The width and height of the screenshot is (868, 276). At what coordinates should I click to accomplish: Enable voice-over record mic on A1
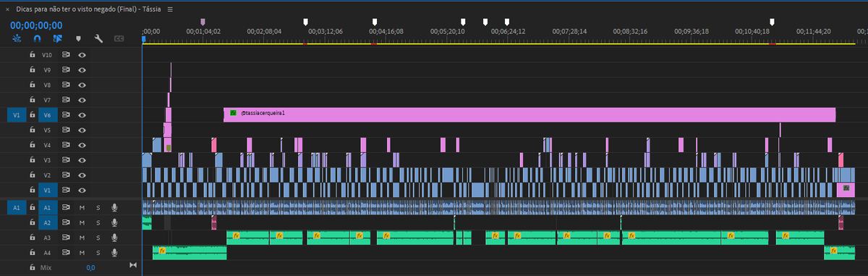click(114, 207)
